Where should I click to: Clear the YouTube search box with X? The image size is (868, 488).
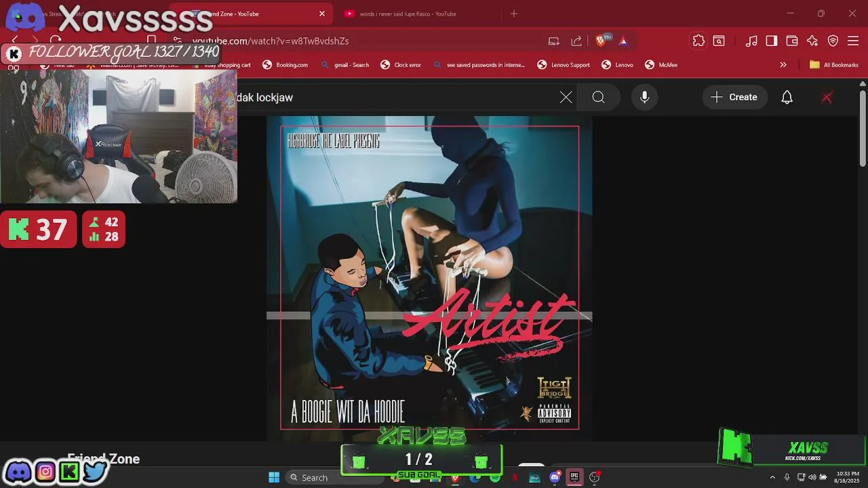pyautogui.click(x=566, y=98)
